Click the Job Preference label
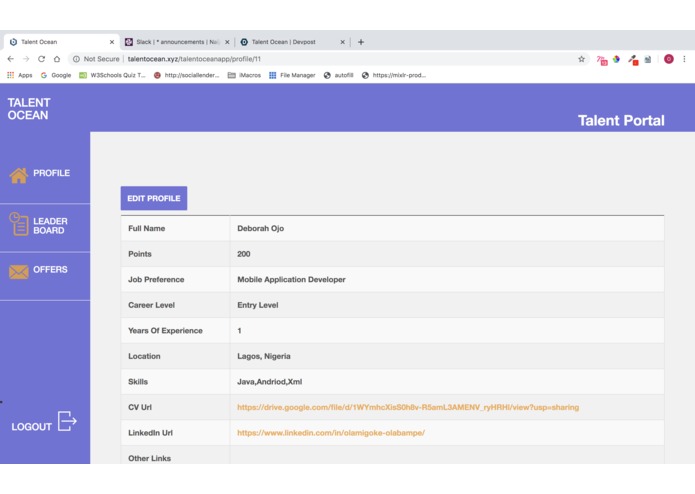Image resolution: width=695 pixels, height=494 pixels. [x=156, y=280]
